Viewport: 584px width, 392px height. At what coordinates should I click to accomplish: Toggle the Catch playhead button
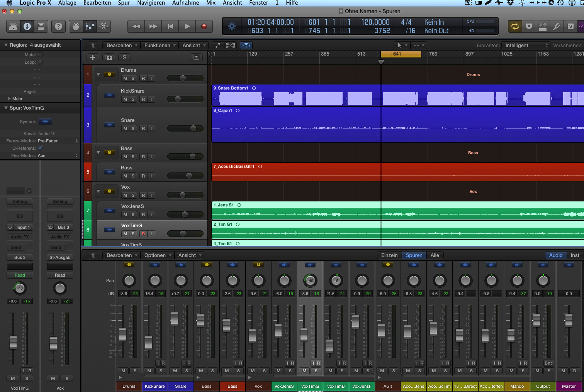246,45
